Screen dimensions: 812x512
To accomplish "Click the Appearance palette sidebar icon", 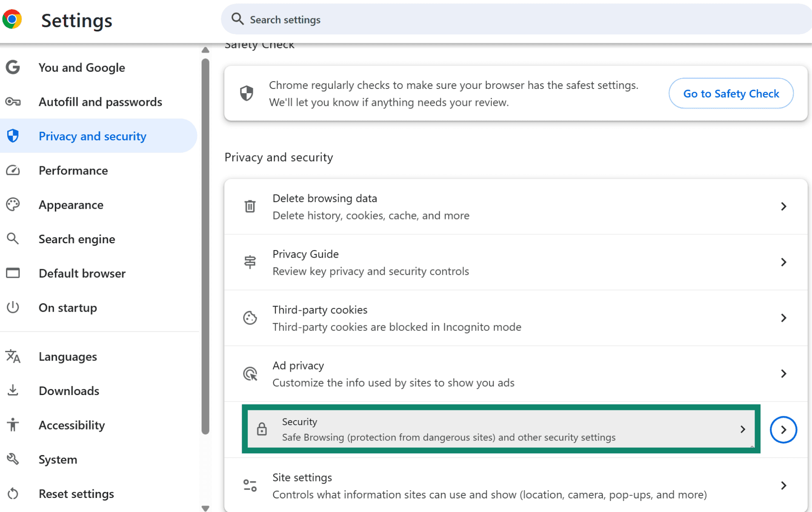I will (13, 205).
